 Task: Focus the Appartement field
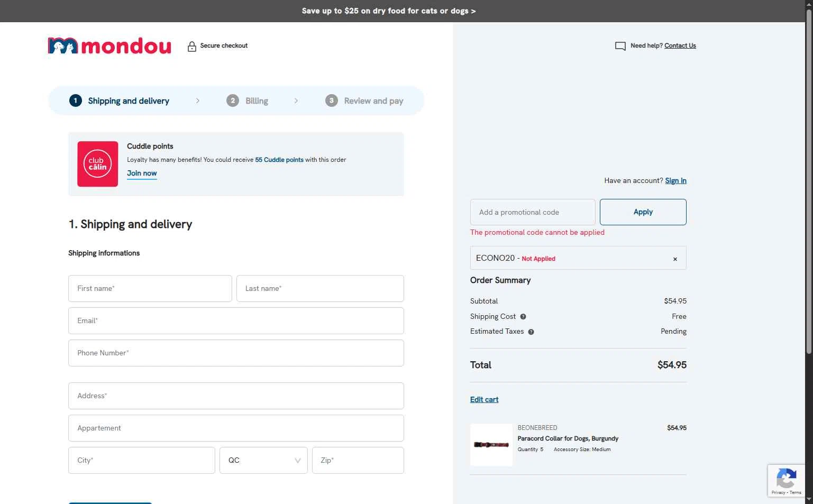tap(236, 428)
